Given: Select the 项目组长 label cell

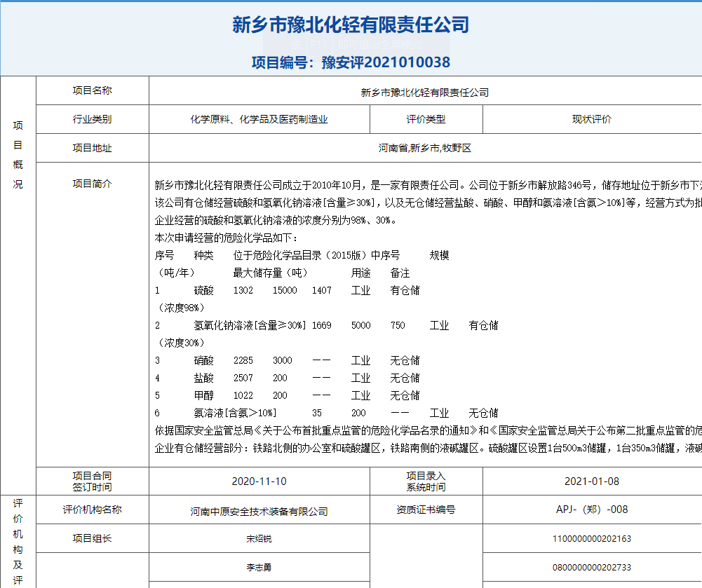Looking at the screenshot, I should 93,538.
